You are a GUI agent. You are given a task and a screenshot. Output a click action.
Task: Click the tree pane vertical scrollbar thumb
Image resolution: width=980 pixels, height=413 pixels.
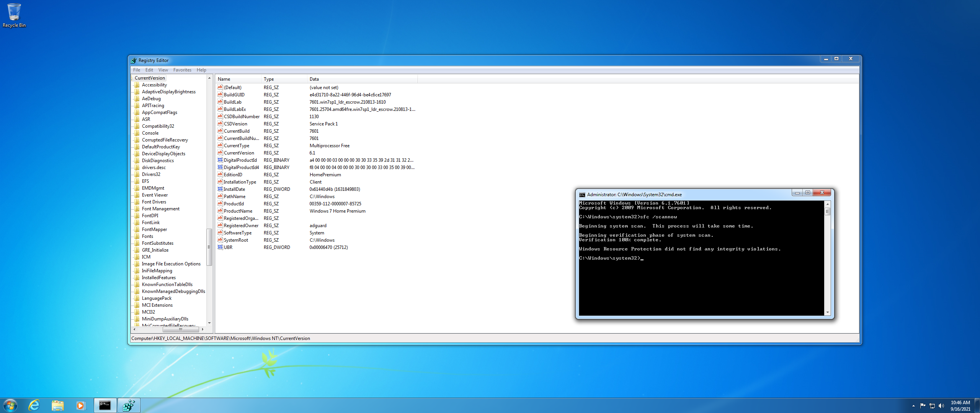[209, 247]
